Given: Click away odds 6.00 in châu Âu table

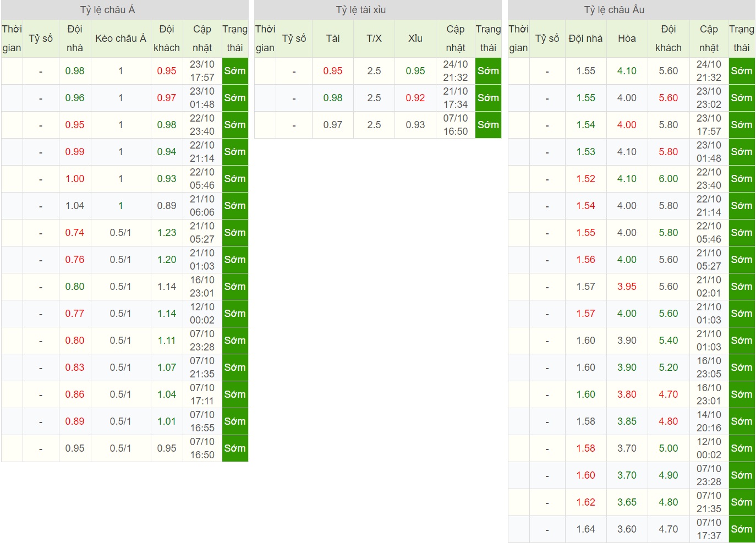Looking at the screenshot, I should [669, 179].
